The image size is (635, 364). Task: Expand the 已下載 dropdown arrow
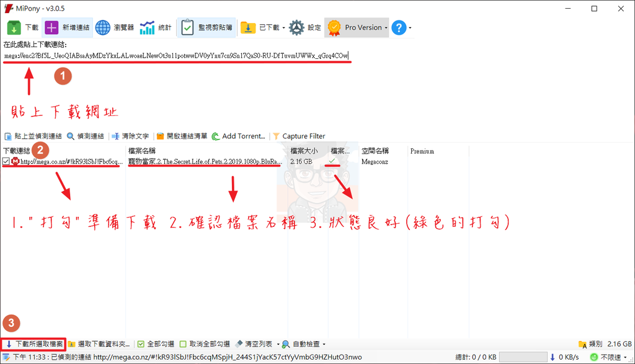click(283, 28)
